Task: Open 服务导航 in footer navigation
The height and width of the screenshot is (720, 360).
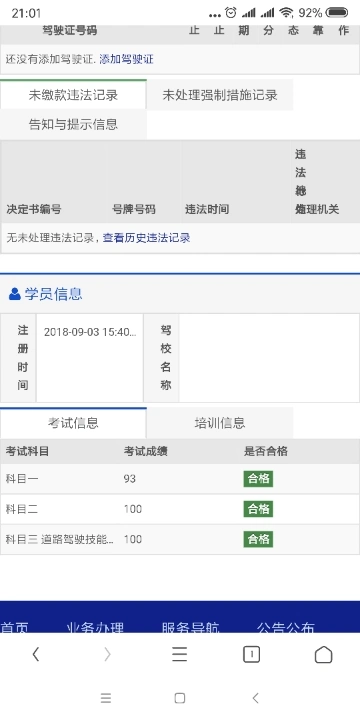Action: tap(191, 627)
